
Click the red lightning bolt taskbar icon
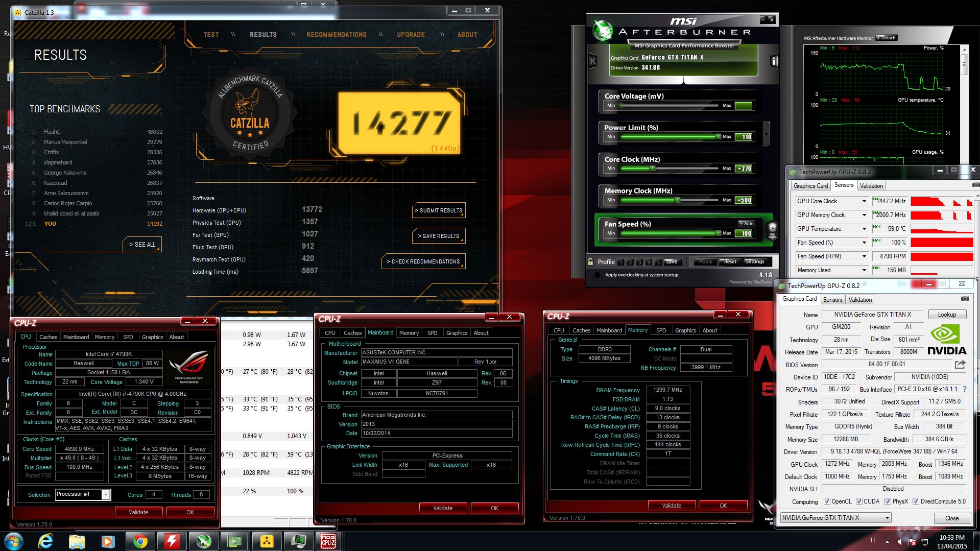tap(172, 541)
